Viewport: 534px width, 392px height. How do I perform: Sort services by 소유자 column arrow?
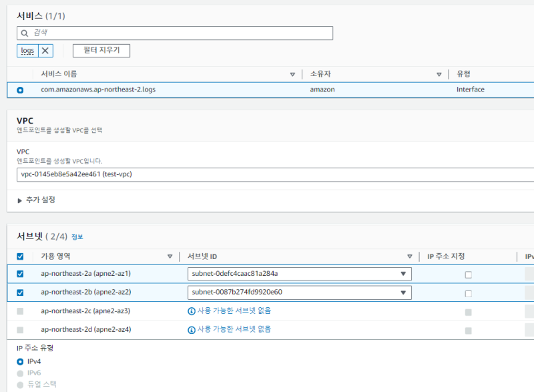(439, 74)
